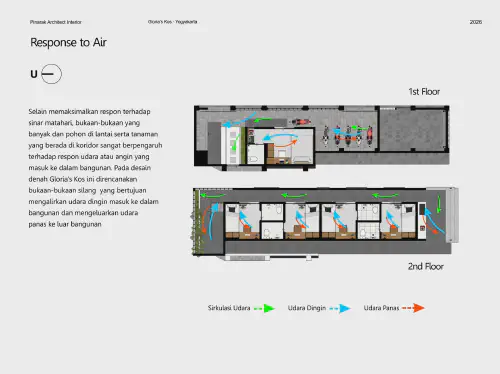Click the 1st Floor plan drawing
The height and width of the screenshot is (374, 500).
tap(322, 138)
